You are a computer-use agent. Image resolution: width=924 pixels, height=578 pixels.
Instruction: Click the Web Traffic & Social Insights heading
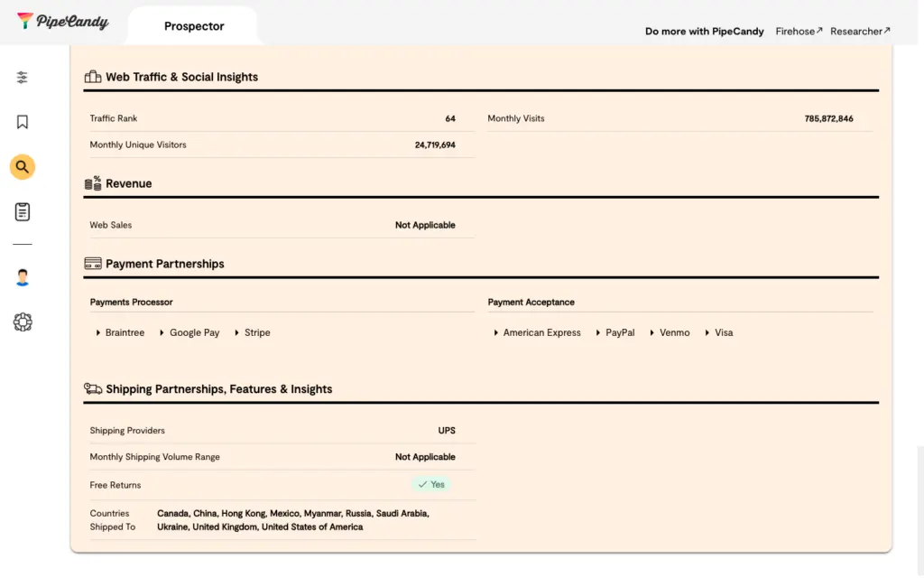(x=181, y=78)
